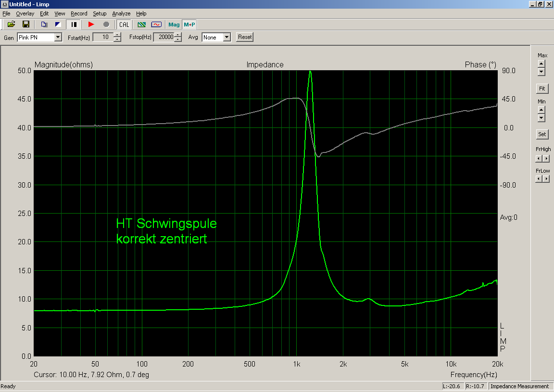
Task: Raise the graph Min with up arrow
Action: 541,110
